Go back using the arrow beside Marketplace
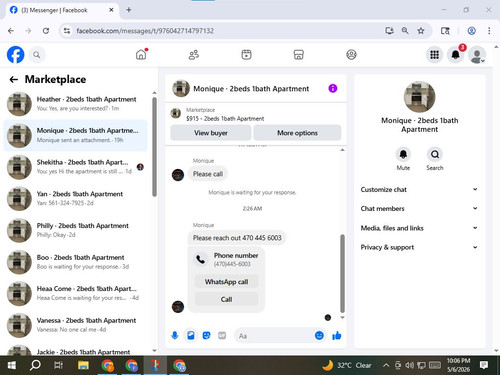500x375 pixels. pyautogui.click(x=14, y=79)
